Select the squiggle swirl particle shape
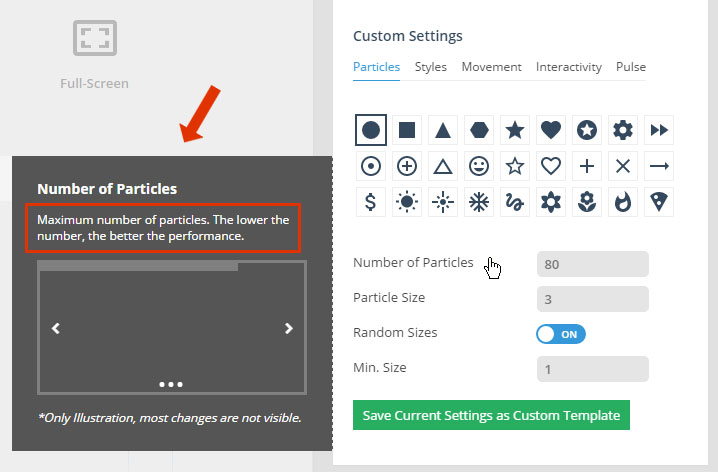 (x=515, y=202)
